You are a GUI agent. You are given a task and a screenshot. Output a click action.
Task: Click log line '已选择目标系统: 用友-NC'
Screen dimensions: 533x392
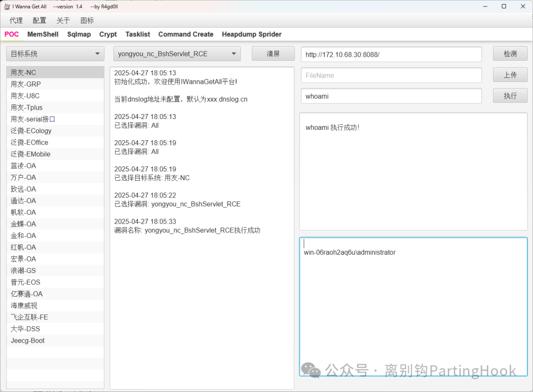point(152,178)
